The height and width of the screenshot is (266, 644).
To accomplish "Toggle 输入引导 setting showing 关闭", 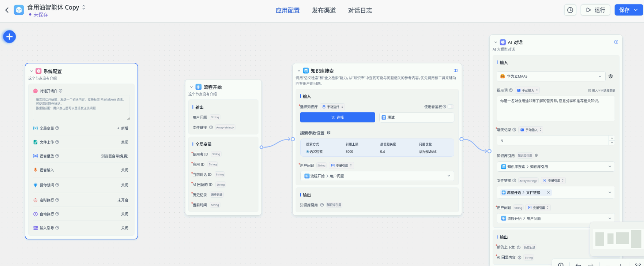I will point(125,228).
